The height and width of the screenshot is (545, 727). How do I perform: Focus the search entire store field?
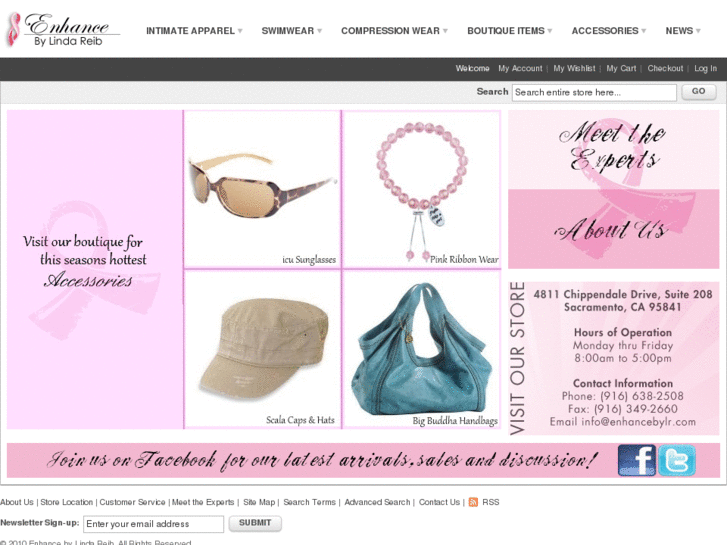click(594, 92)
